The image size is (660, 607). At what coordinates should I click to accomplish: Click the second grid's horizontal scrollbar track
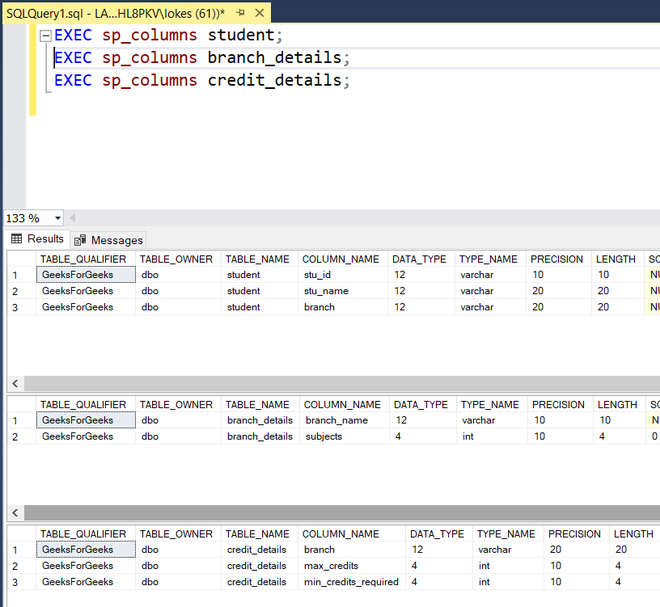342,513
